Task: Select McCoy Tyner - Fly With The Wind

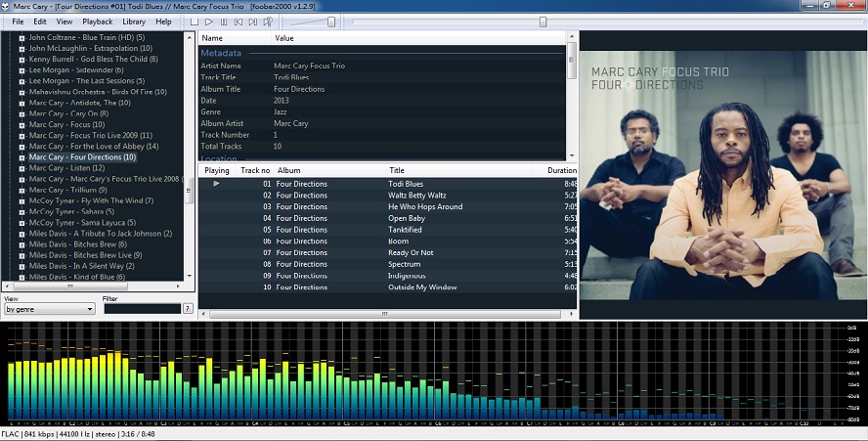Action: pyautogui.click(x=91, y=200)
